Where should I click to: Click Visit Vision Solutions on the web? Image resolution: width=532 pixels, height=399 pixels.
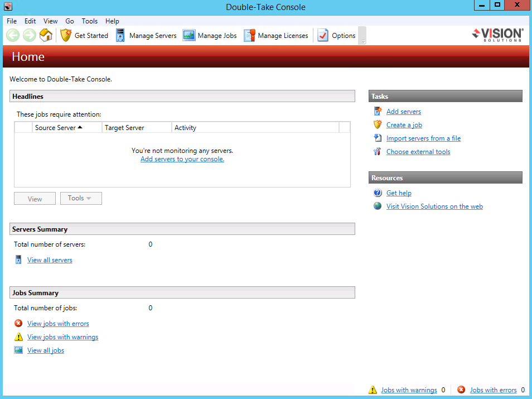(434, 206)
